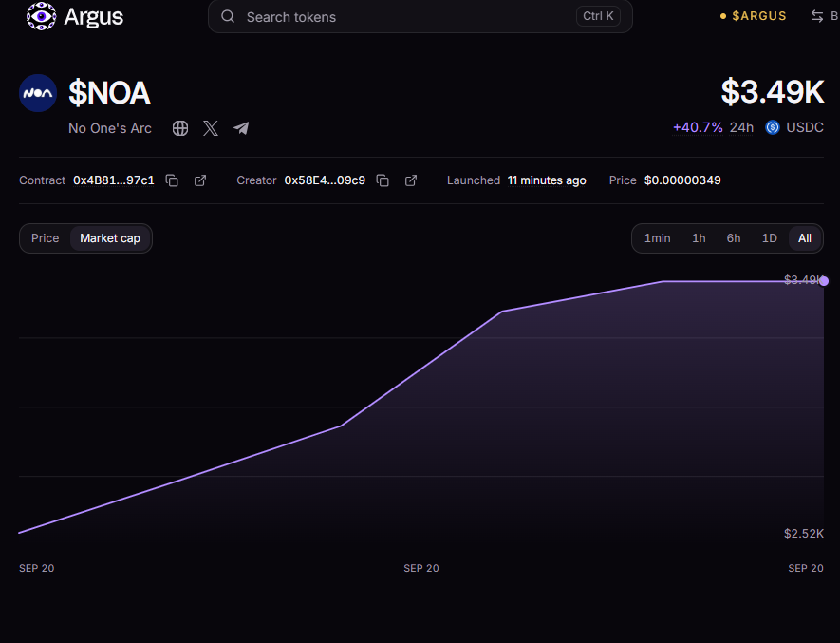Screen dimensions: 840x643
Task: Click the Ctrl K shortcut badge
Action: 598,16
